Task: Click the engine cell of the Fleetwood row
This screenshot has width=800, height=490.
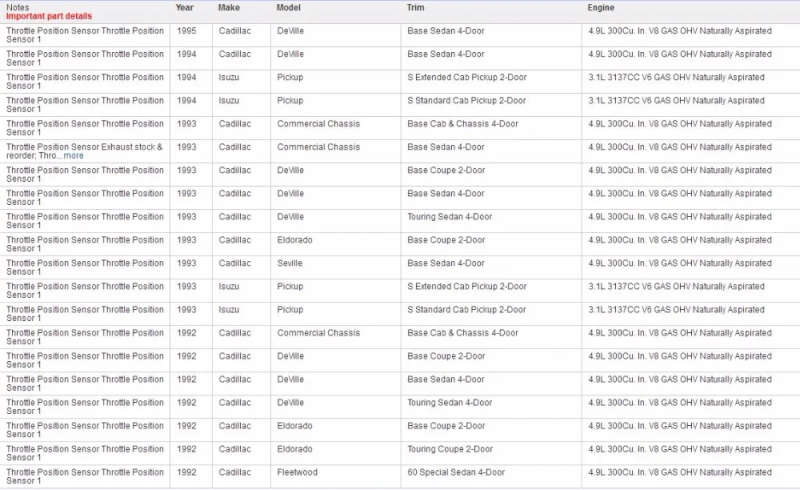Action: 680,472
